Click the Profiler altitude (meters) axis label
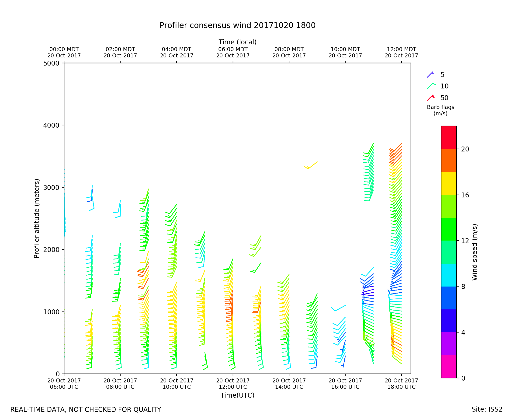This screenshot has width=513, height=420. (x=37, y=218)
